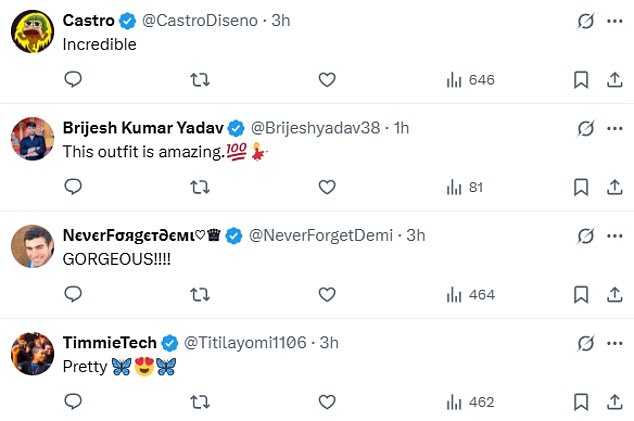Open Brijesh Kumar Yadav's profile picture
This screenshot has height=421, width=634.
click(32, 137)
